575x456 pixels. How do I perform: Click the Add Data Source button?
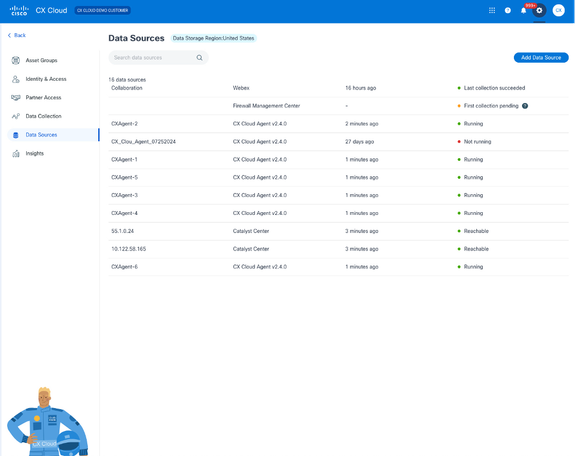(541, 58)
